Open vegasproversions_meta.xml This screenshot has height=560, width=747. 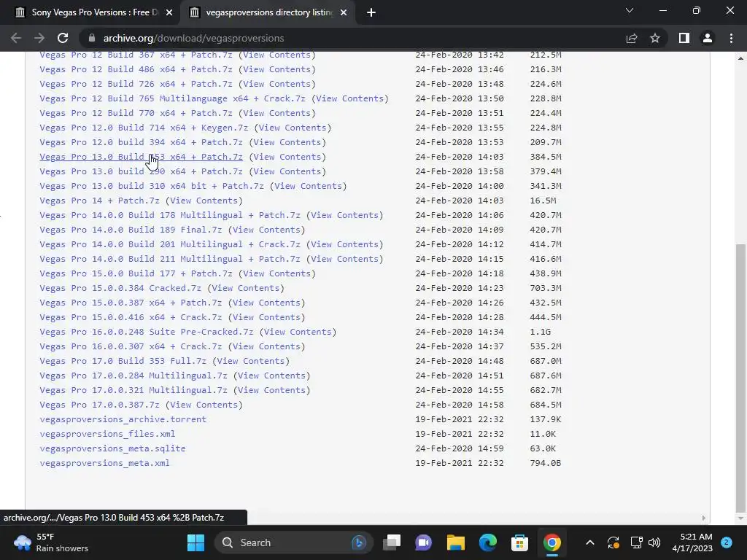click(104, 463)
